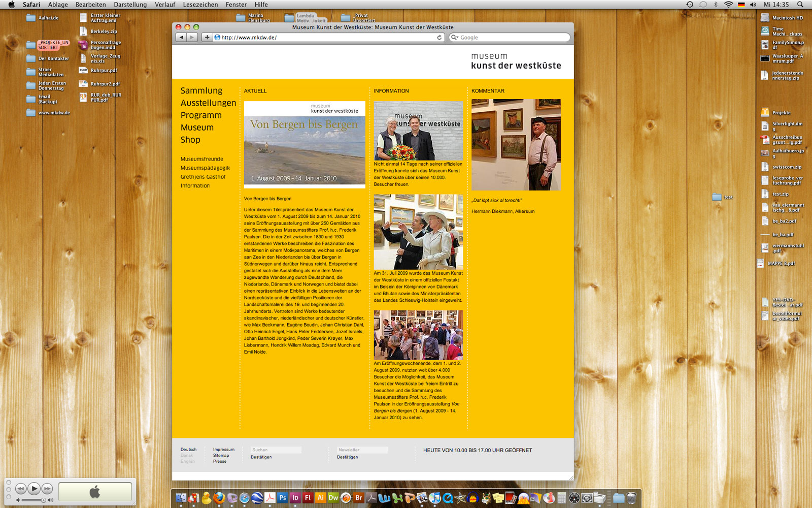The height and width of the screenshot is (508, 812).
Task: Click the Safari compass Dock icon
Action: [x=245, y=498]
